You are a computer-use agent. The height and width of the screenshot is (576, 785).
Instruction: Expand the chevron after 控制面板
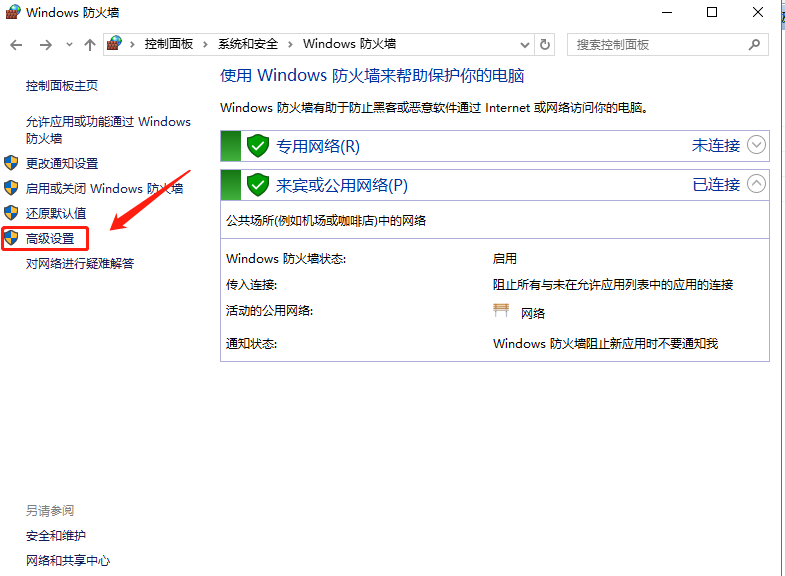tap(205, 45)
